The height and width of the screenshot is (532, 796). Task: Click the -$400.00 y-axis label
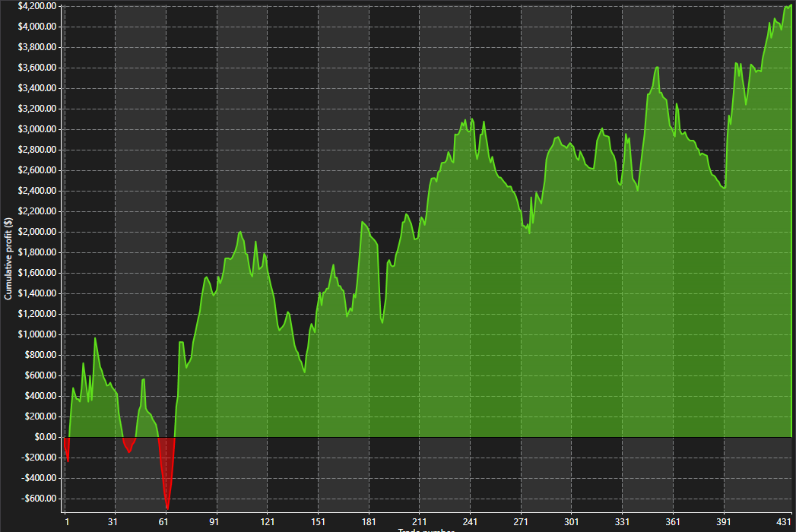point(39,478)
